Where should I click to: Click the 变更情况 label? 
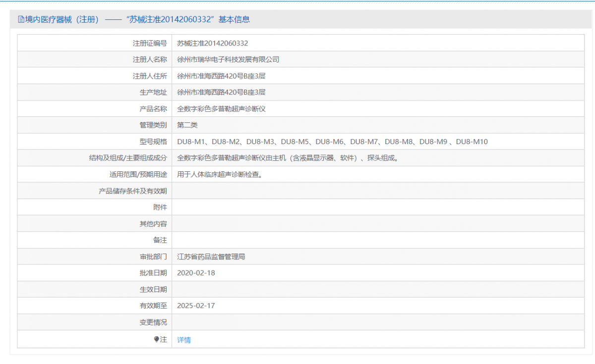pos(153,322)
